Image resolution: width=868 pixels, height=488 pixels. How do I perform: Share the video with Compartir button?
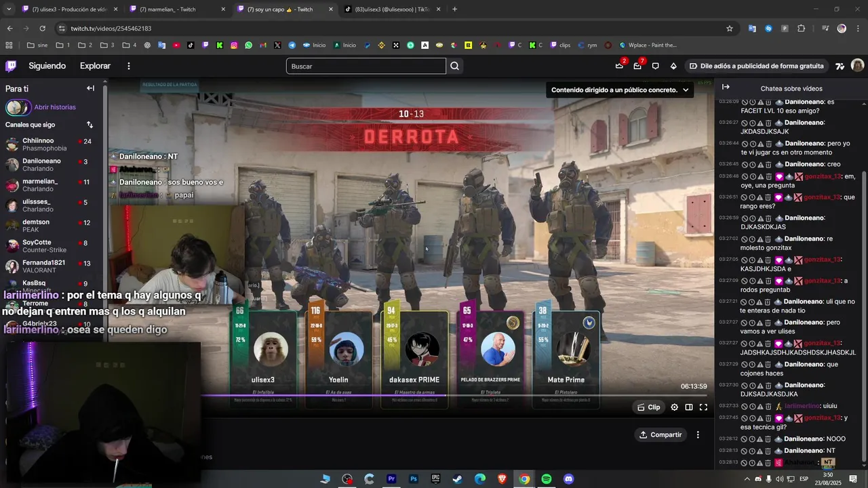pos(660,434)
